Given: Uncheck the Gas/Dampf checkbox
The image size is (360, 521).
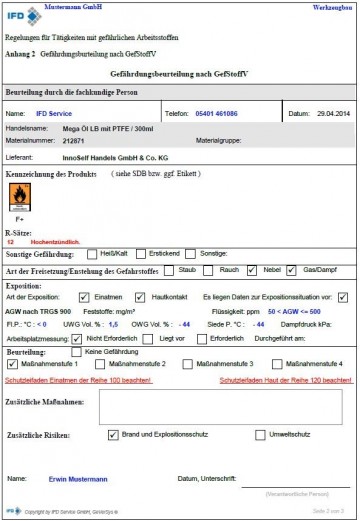Looking at the screenshot, I should (x=291, y=270).
